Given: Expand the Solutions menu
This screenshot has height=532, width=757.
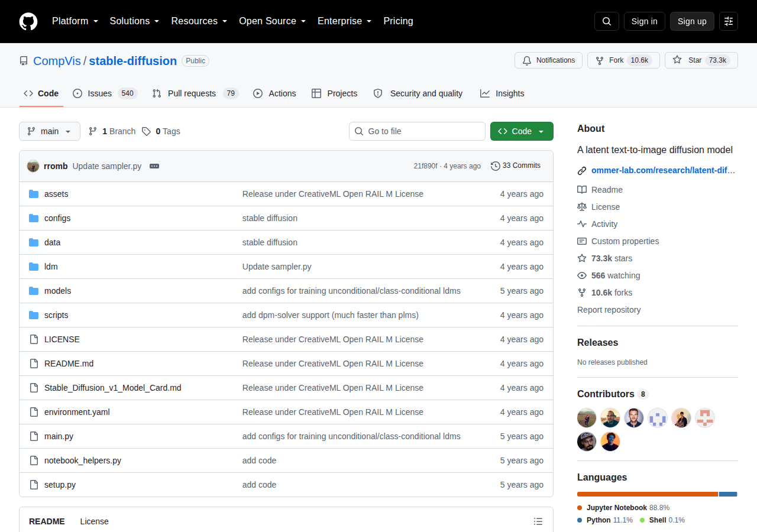Looking at the screenshot, I should pos(134,21).
